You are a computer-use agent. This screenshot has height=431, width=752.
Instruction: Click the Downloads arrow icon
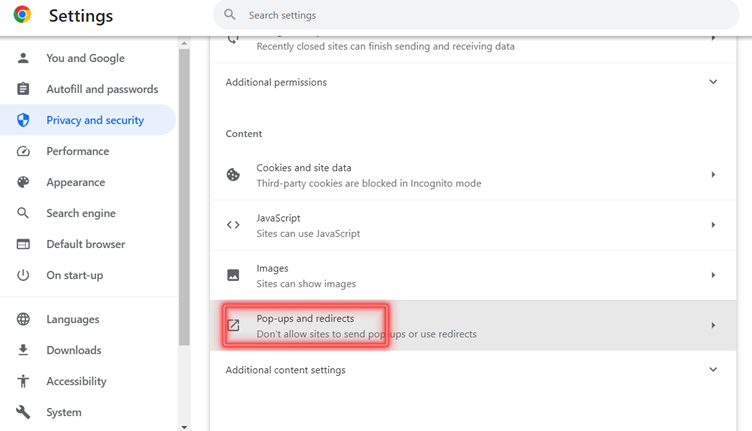(23, 350)
